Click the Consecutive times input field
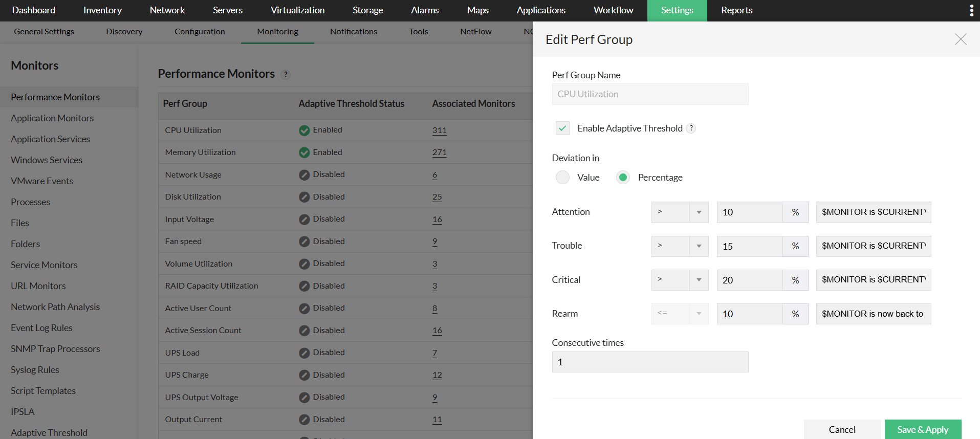The width and height of the screenshot is (980, 439). (650, 362)
